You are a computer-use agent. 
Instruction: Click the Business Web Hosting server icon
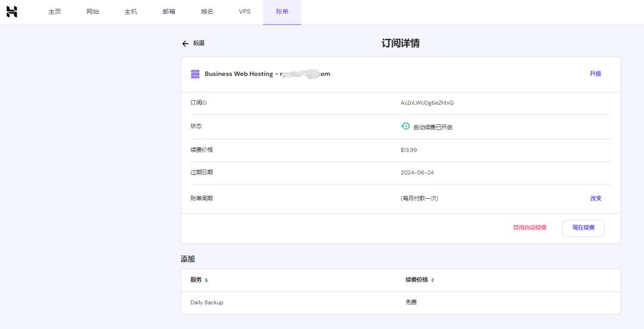[x=195, y=74]
